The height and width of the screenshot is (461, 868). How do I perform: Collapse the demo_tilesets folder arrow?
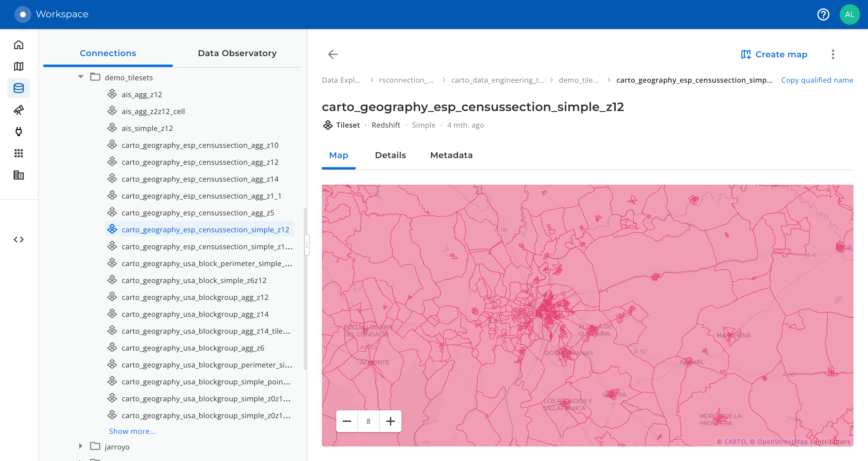[80, 77]
